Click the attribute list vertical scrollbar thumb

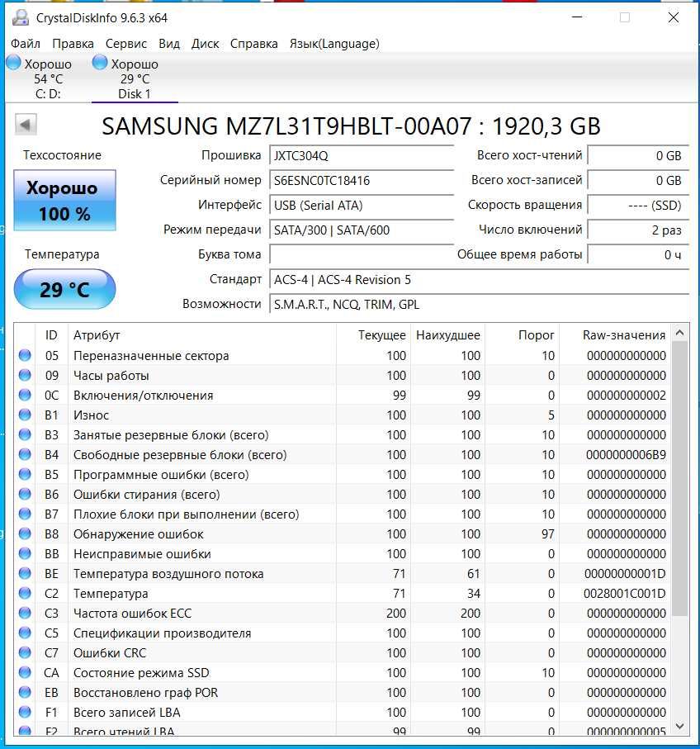[x=680, y=479]
